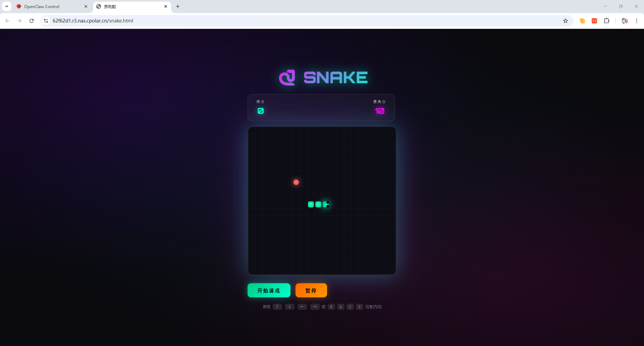The image size is (644, 346).
Task: Click the browser profile avatar
Action: click(625, 21)
